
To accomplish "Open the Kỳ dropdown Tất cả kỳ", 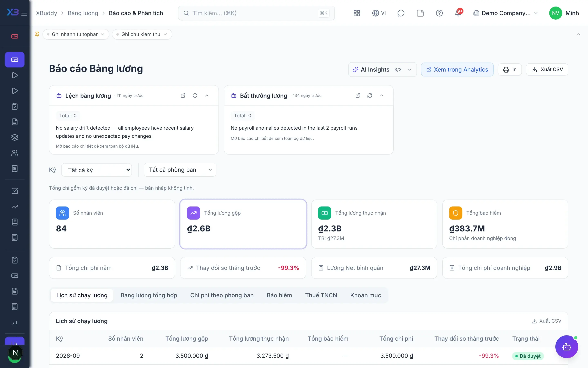I will pos(96,170).
